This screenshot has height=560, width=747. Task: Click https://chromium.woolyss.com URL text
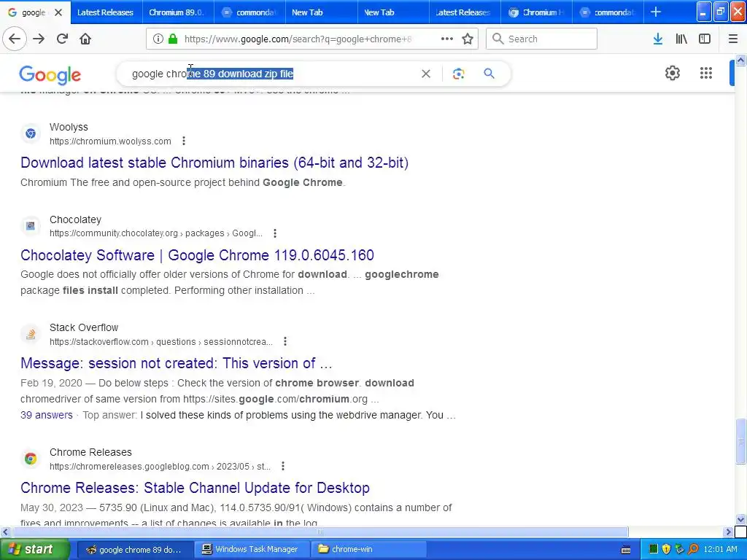110,141
